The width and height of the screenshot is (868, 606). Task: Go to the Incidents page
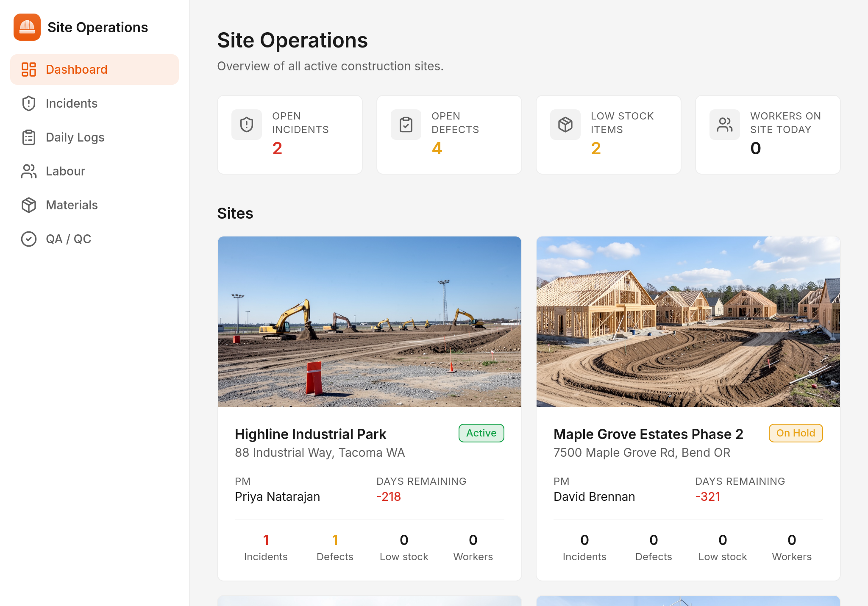(95, 103)
